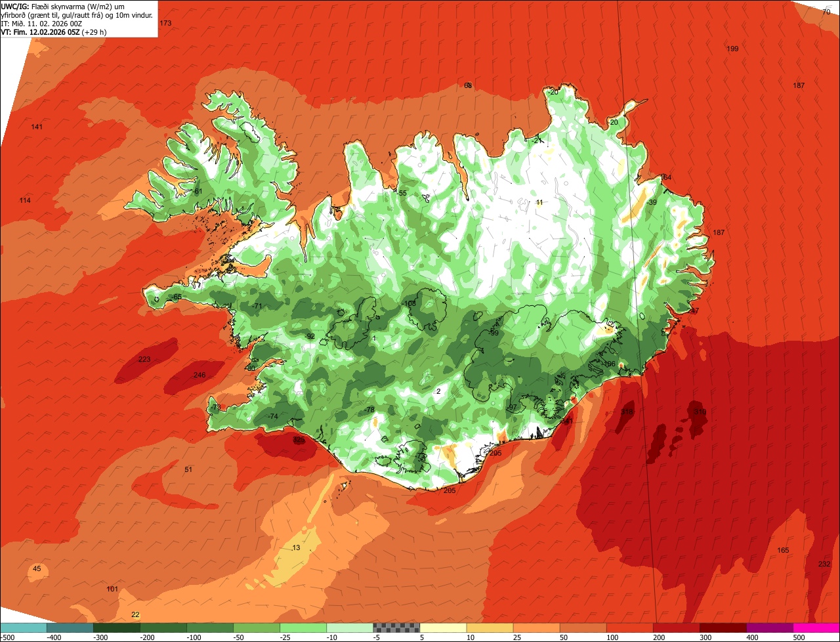
Task: Click the '-65' value on the Snæfellsnes peninsula
Action: tap(177, 297)
